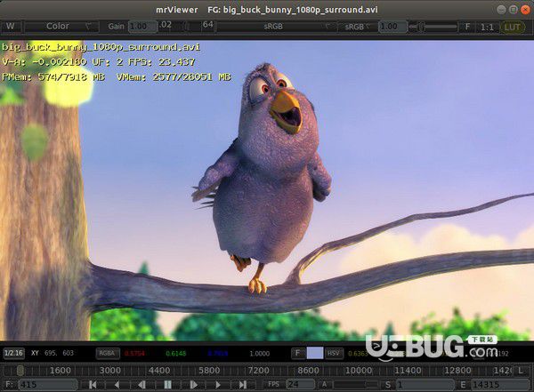Click the gamma 1.00 field

pyautogui.click(x=392, y=27)
